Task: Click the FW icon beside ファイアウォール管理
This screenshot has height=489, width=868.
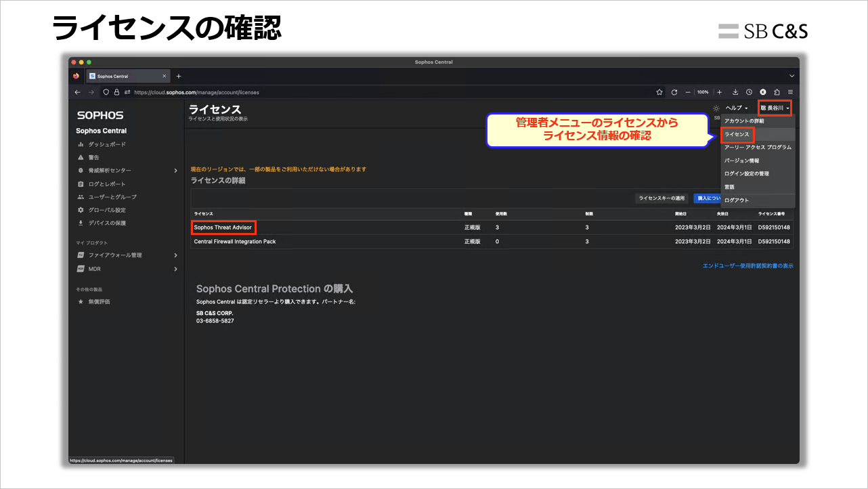Action: click(81, 255)
